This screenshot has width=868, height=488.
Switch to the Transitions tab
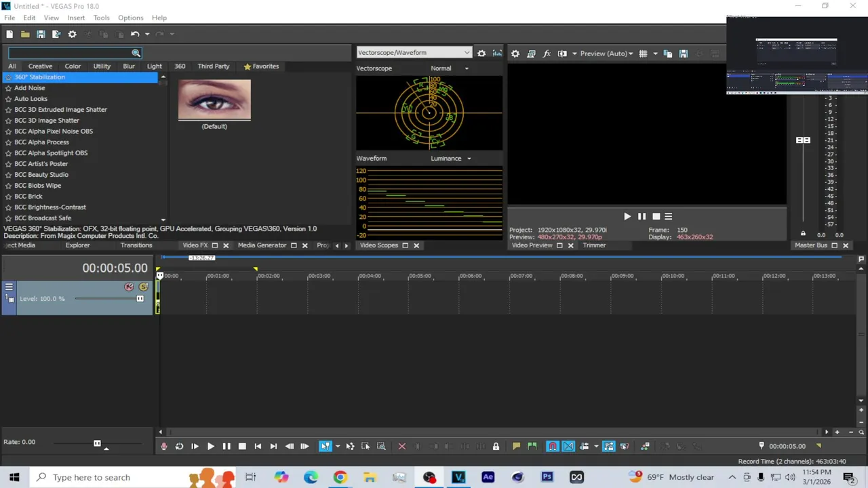point(136,245)
